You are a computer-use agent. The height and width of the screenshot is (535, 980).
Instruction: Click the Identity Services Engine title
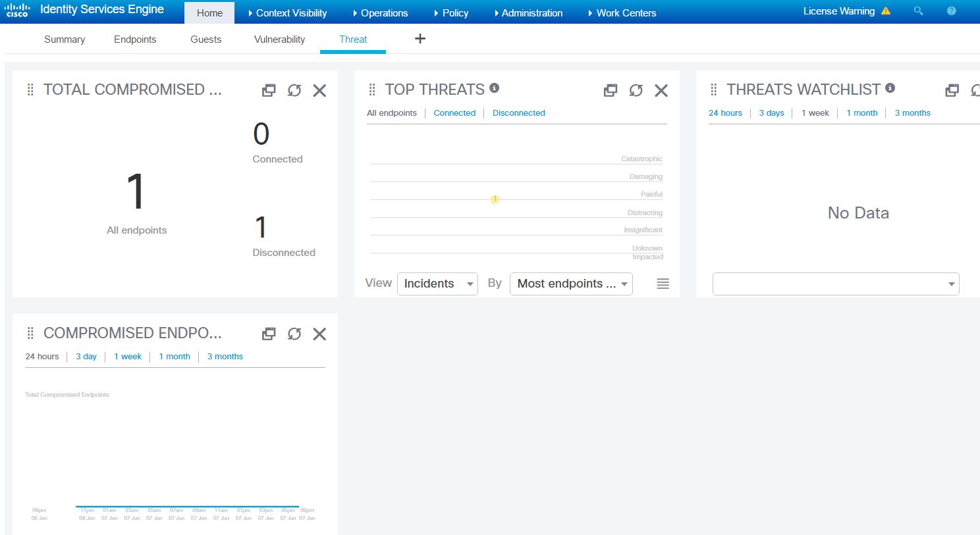[x=102, y=9]
